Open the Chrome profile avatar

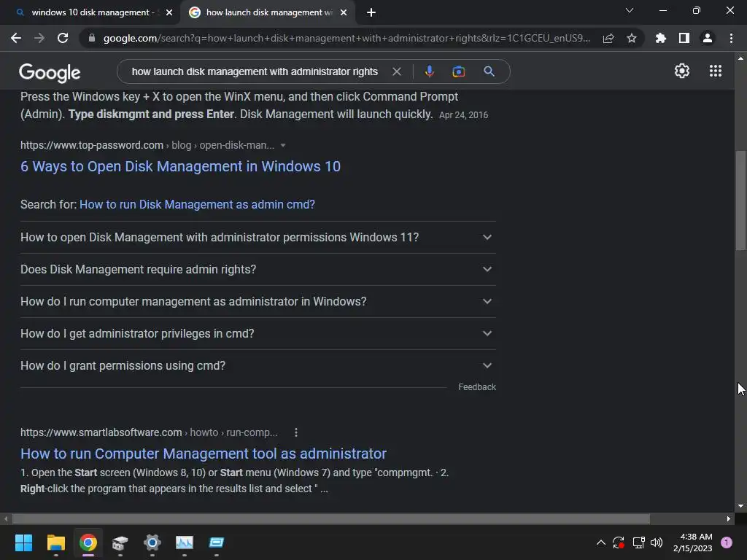click(x=708, y=38)
